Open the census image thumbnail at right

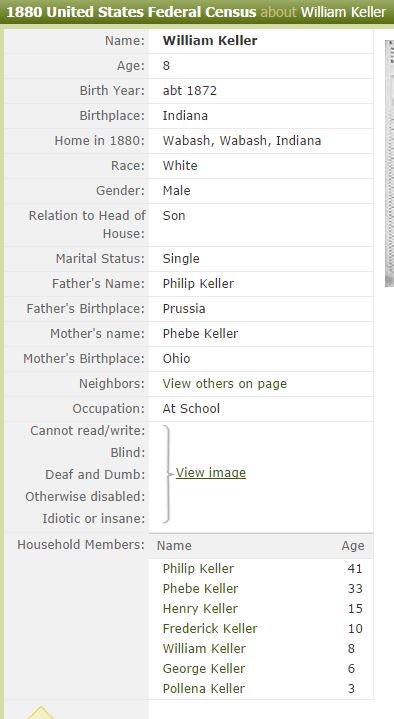click(389, 163)
